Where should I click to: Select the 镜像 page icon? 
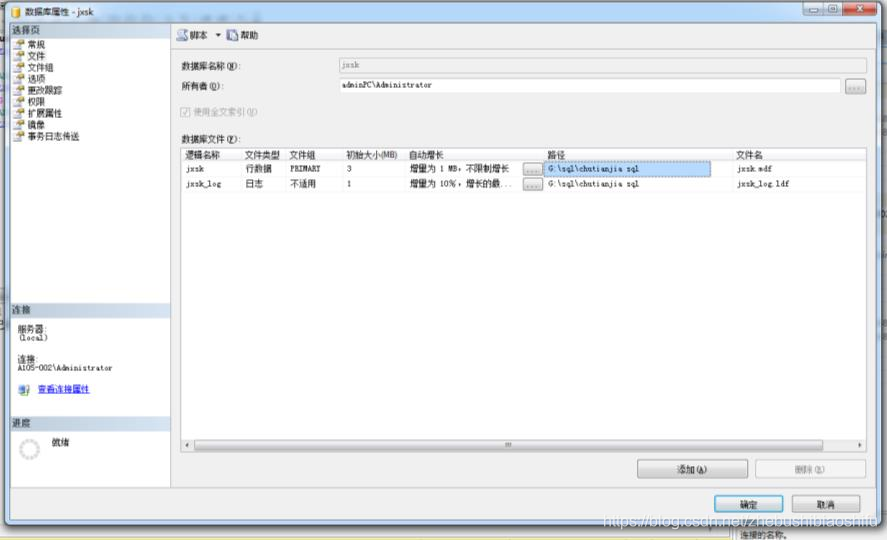[20, 124]
